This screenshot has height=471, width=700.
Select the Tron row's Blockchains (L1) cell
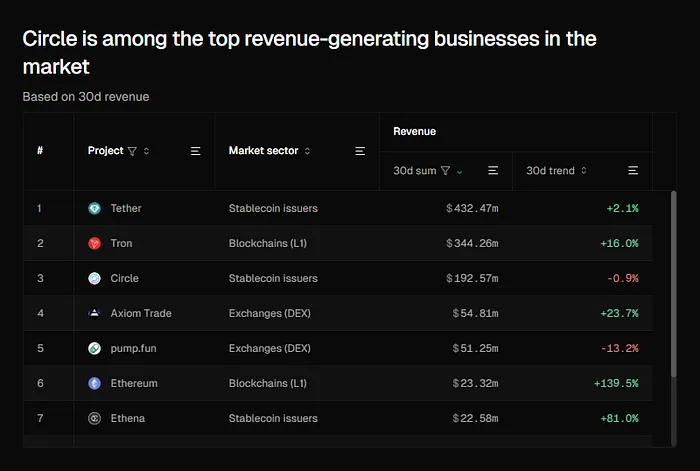tap(268, 243)
